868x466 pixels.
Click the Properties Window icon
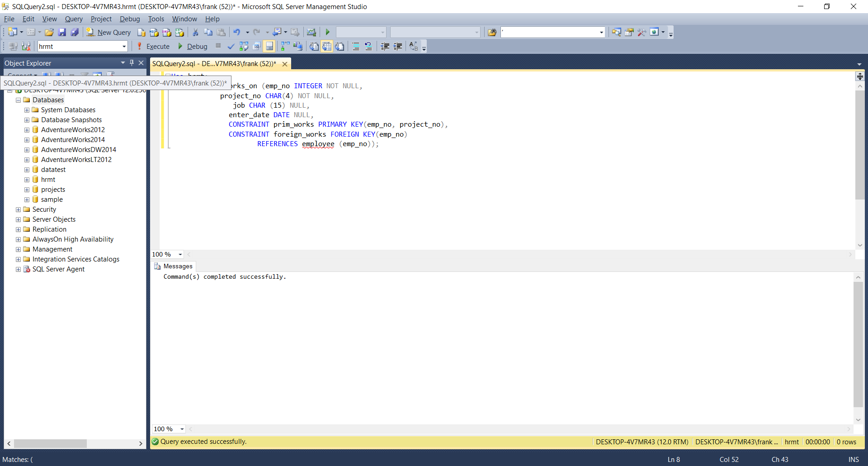[629, 32]
